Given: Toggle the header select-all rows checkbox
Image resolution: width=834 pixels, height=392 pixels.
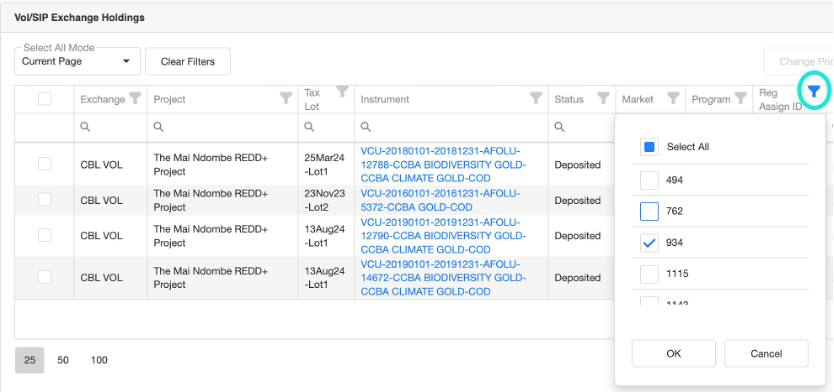Looking at the screenshot, I should pos(45,98).
